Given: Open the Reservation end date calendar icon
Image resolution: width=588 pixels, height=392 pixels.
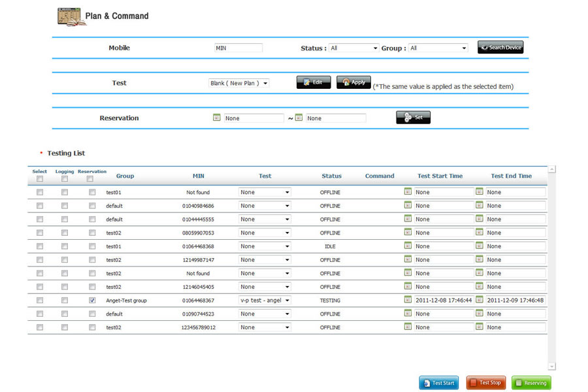Looking at the screenshot, I should (x=299, y=118).
